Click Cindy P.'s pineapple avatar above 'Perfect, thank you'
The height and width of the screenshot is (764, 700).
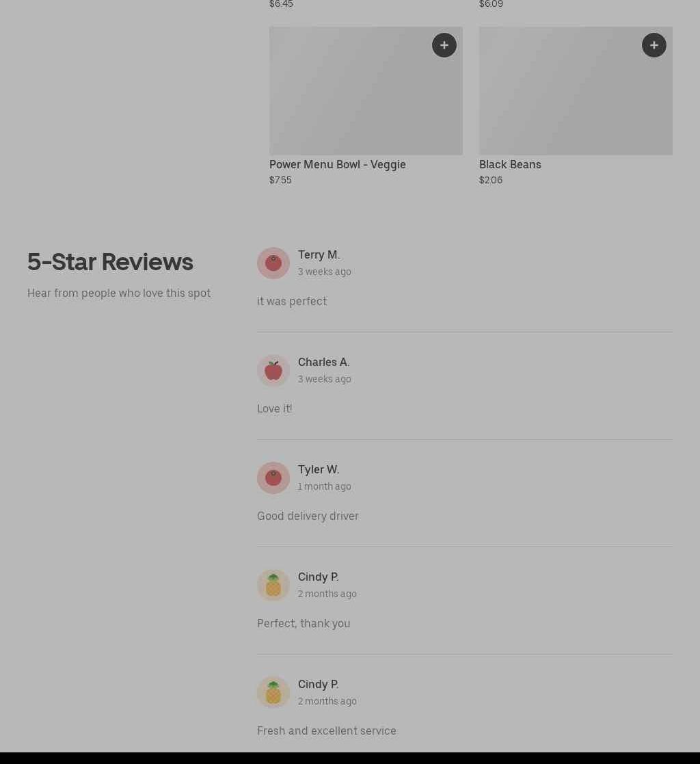273,585
